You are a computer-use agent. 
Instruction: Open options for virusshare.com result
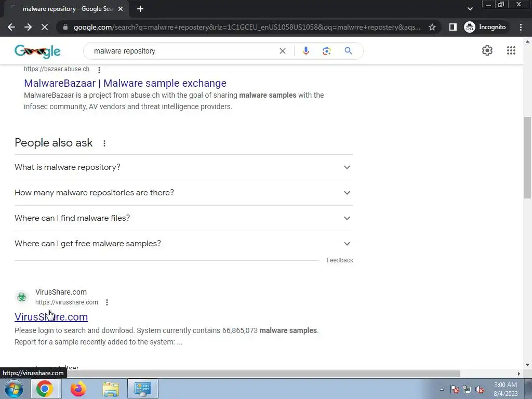pyautogui.click(x=107, y=302)
